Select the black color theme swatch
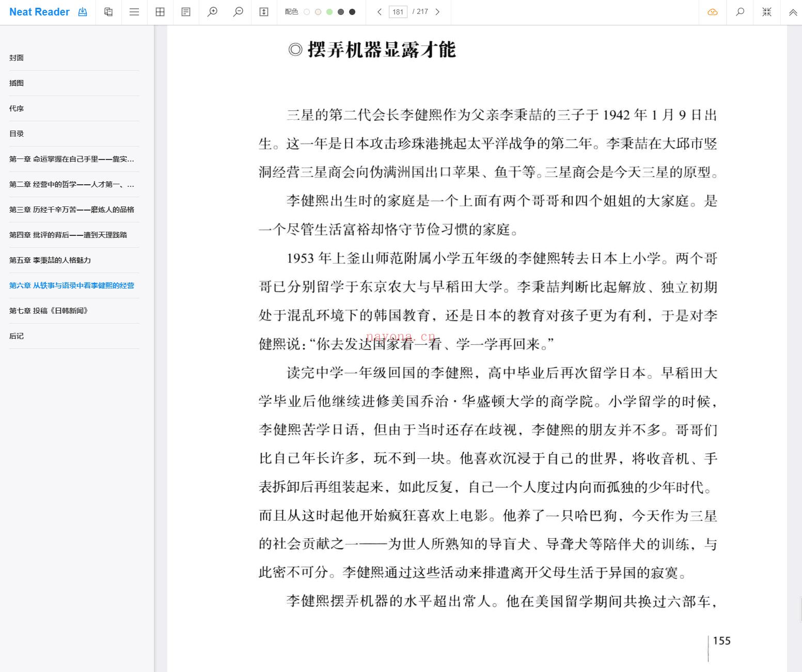Image resolution: width=802 pixels, height=672 pixels. click(352, 12)
